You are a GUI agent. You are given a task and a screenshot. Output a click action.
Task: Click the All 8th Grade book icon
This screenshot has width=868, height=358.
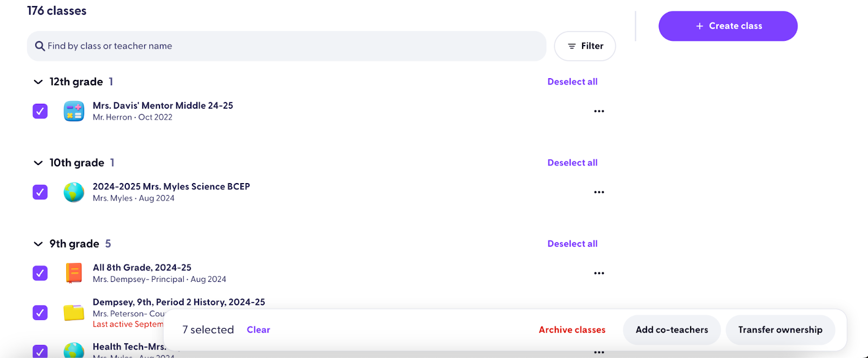point(74,273)
